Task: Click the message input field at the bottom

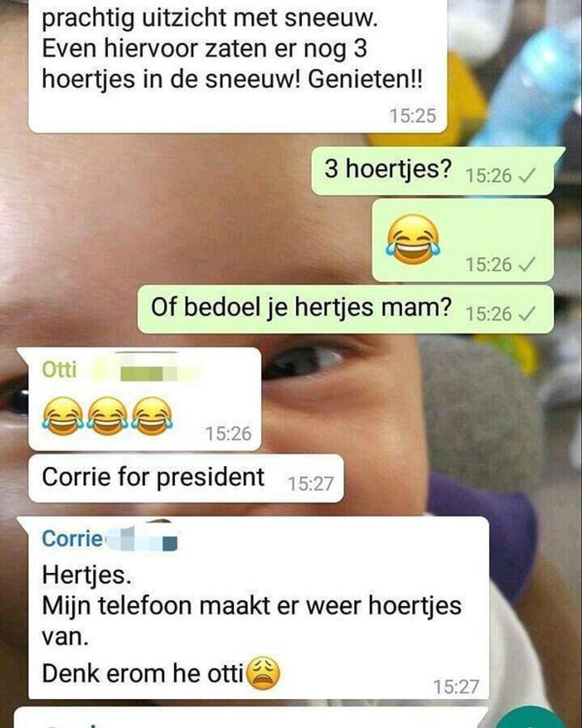Action: tap(252, 718)
